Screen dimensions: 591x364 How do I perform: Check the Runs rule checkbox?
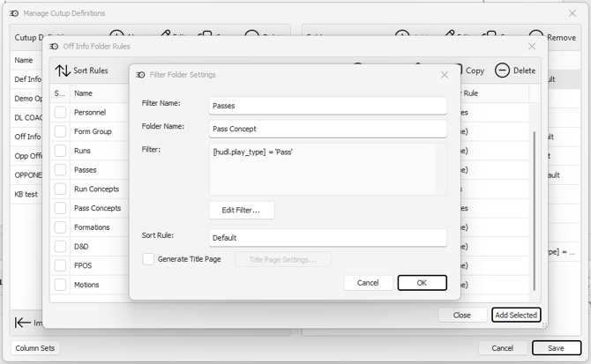(60, 151)
